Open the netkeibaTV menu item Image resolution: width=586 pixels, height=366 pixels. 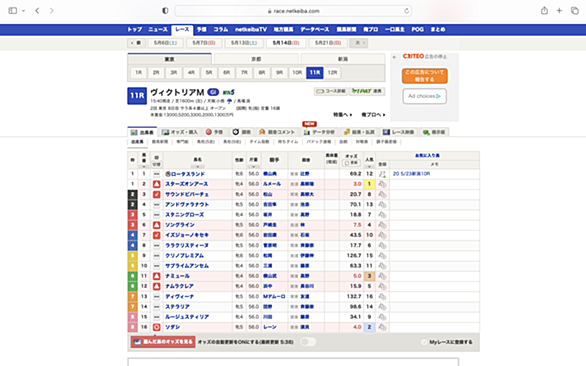(x=251, y=30)
